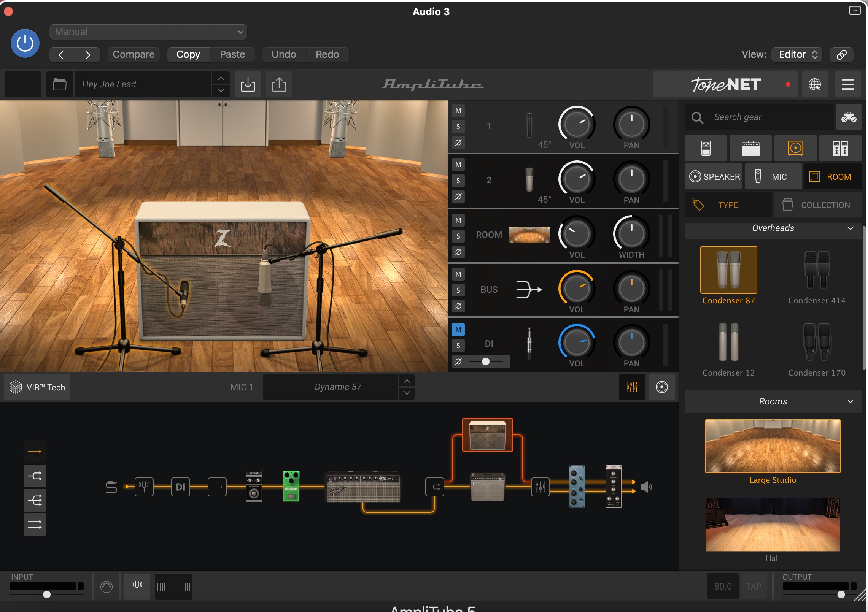Click the share preset upload icon

(279, 84)
